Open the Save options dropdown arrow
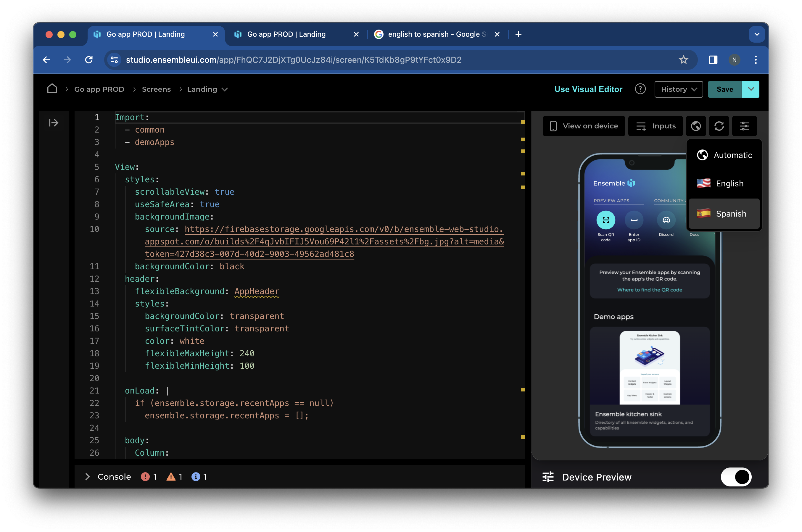Image resolution: width=802 pixels, height=532 pixels. pos(751,89)
